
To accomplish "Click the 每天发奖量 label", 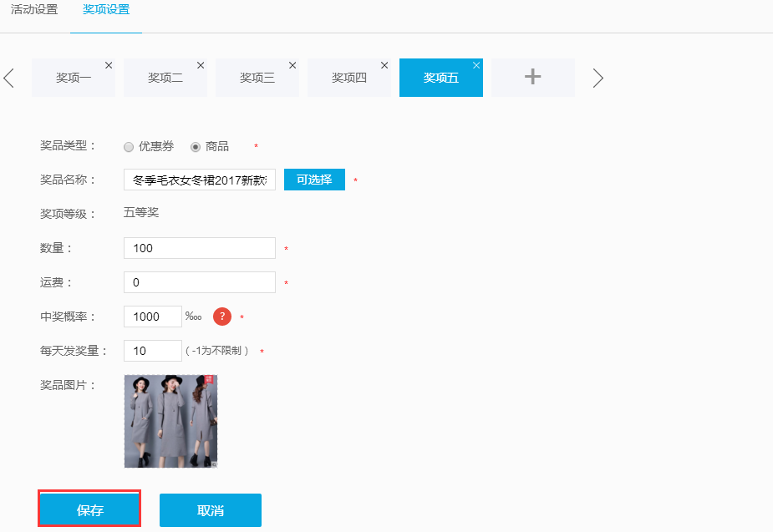I will tap(74, 351).
